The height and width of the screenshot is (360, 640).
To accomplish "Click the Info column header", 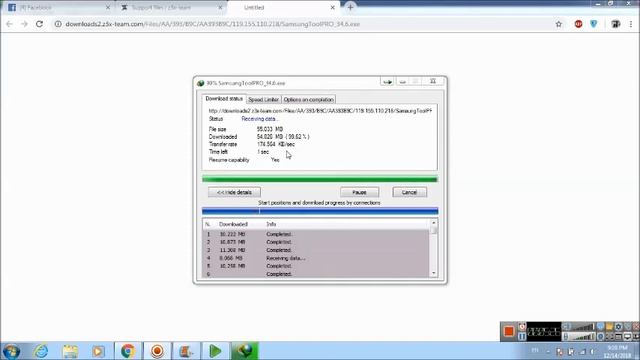I will coord(271,224).
